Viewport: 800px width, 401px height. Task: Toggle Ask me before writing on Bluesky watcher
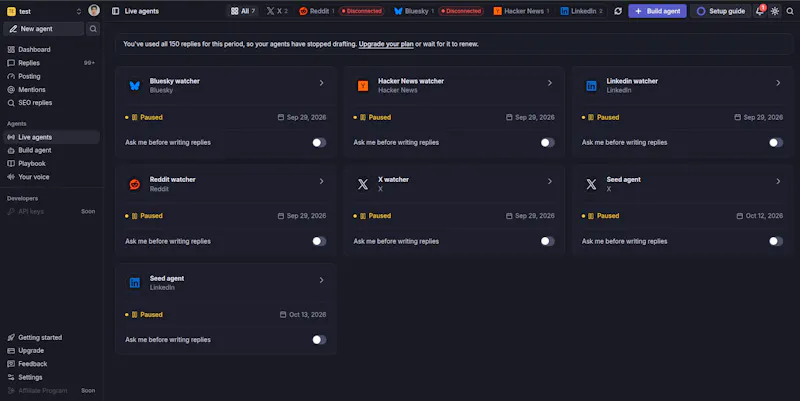pyautogui.click(x=319, y=142)
